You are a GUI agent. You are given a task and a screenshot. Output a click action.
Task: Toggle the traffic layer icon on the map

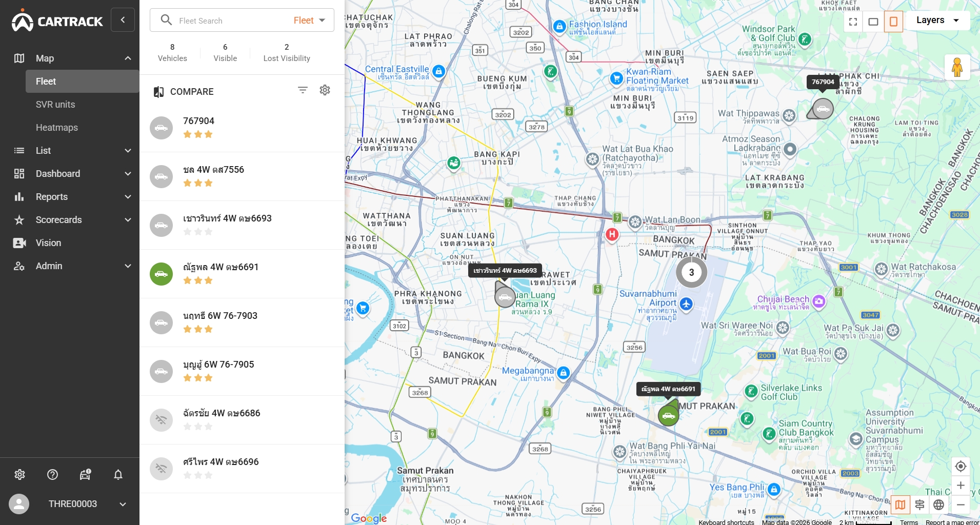coord(920,505)
